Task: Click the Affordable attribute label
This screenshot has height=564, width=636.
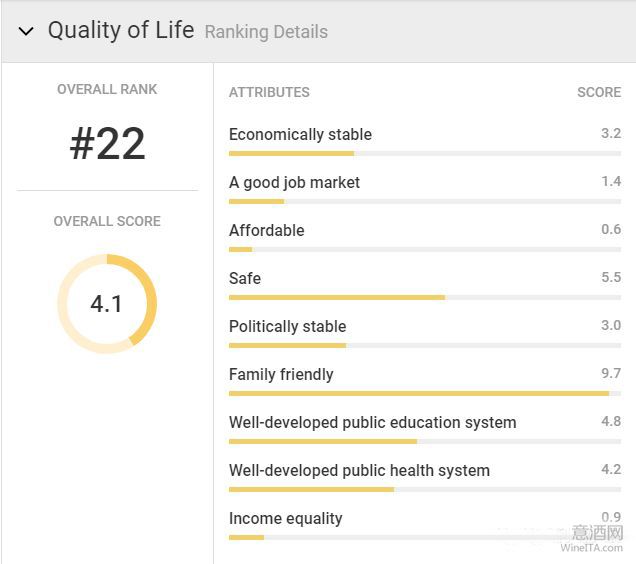Action: [x=266, y=230]
